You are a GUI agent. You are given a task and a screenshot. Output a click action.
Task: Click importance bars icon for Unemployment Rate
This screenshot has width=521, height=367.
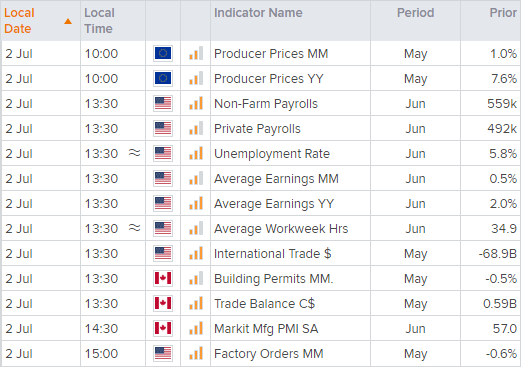[x=196, y=153]
